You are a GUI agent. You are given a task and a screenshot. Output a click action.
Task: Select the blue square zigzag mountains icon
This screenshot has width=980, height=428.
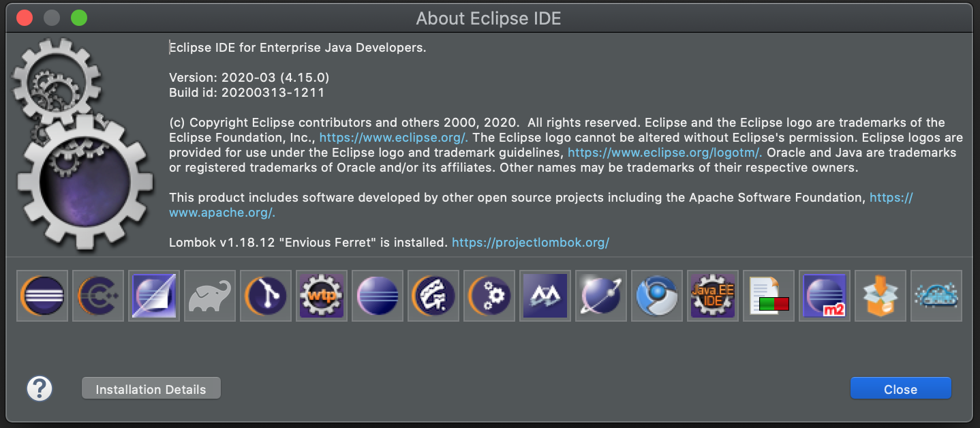(x=545, y=296)
